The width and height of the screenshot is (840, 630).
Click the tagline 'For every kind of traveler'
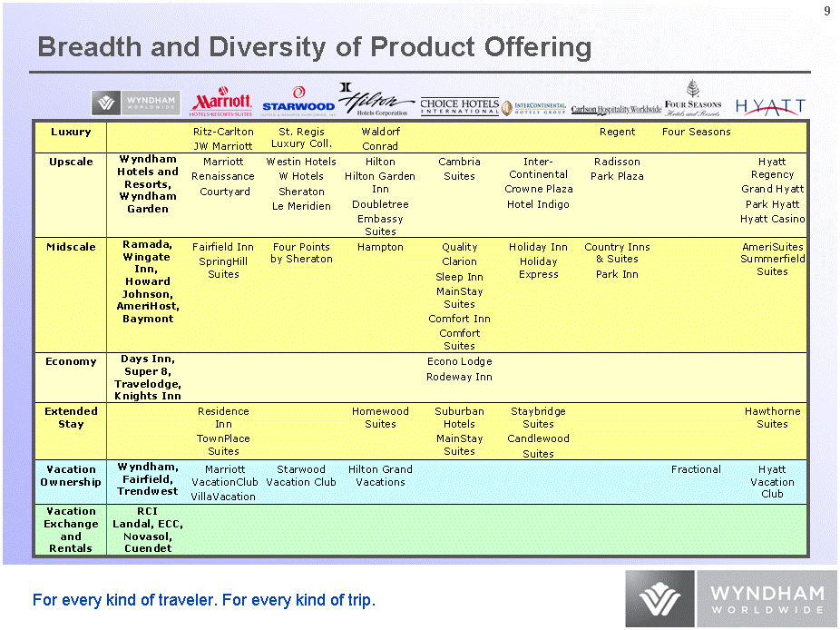(203, 600)
